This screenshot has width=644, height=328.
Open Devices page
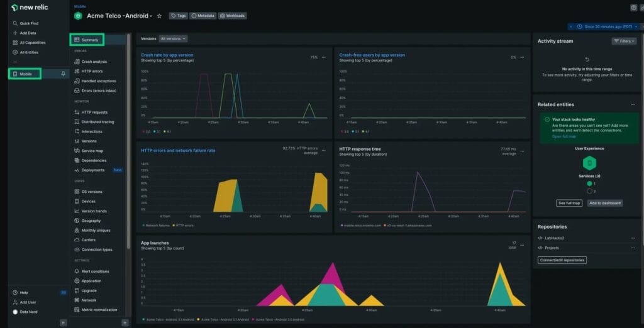pyautogui.click(x=85, y=202)
